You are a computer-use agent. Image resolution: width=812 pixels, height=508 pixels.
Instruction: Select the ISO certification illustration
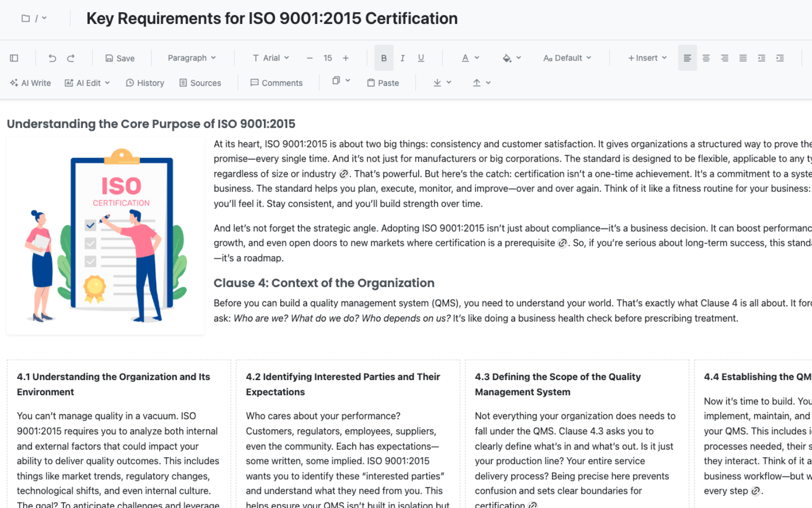click(x=106, y=236)
